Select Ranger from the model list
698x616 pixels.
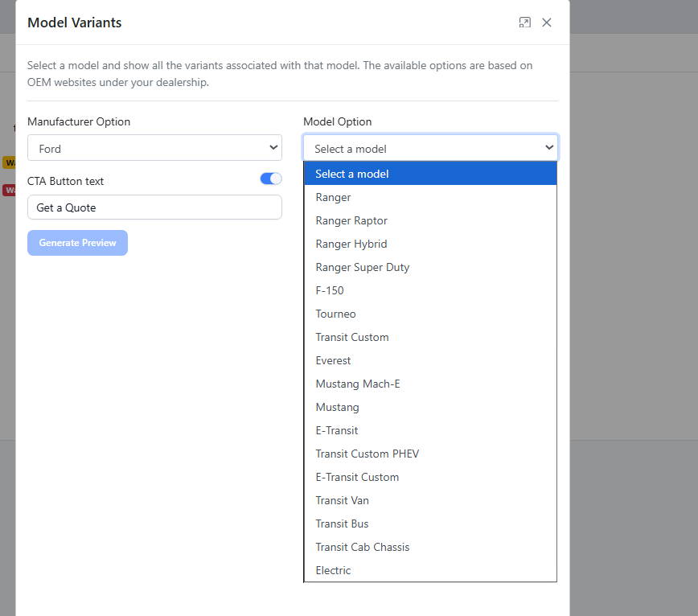[x=333, y=197]
